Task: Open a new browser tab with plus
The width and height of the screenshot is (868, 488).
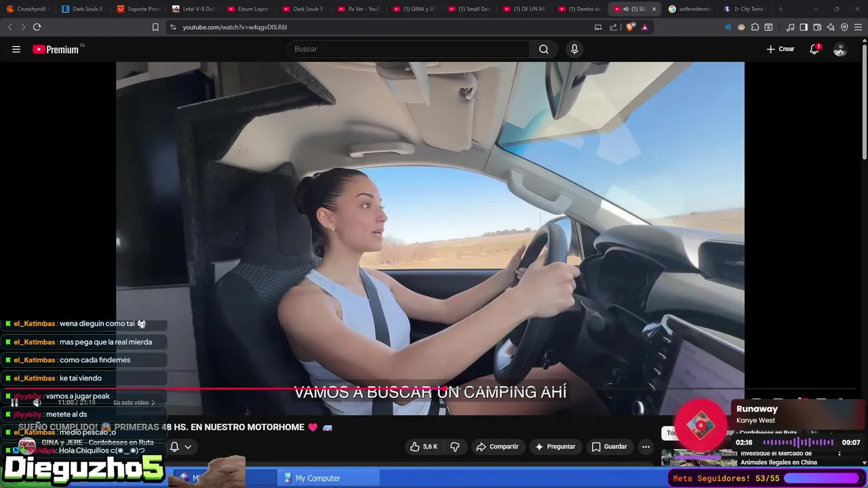Action: (x=781, y=9)
